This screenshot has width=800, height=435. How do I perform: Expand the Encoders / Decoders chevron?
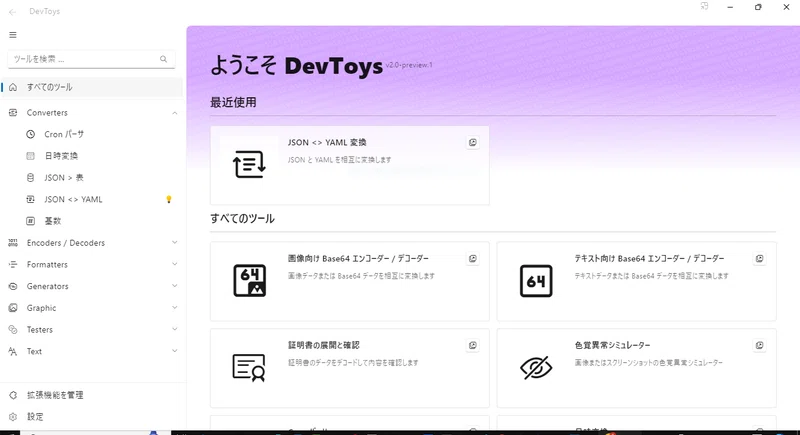pos(174,243)
